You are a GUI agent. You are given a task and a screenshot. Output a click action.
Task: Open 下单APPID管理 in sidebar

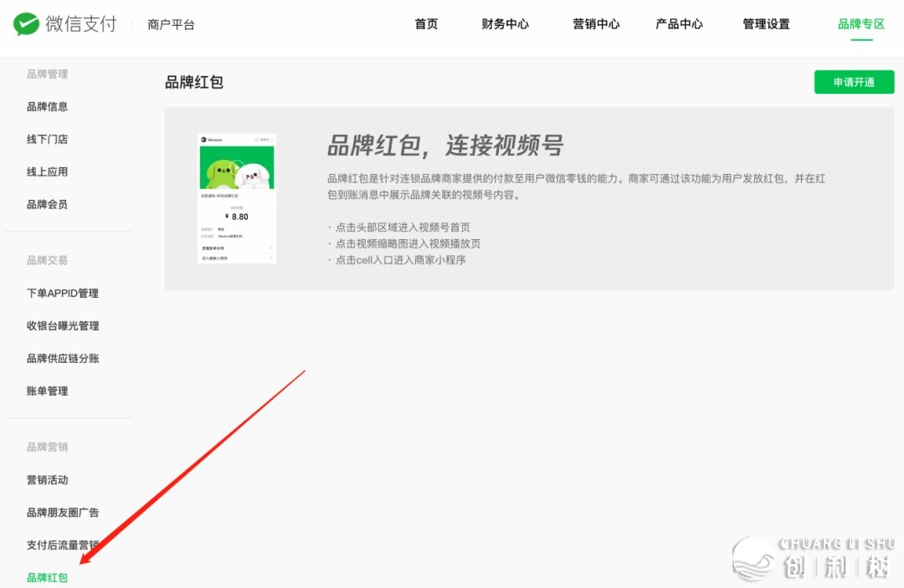(63, 293)
